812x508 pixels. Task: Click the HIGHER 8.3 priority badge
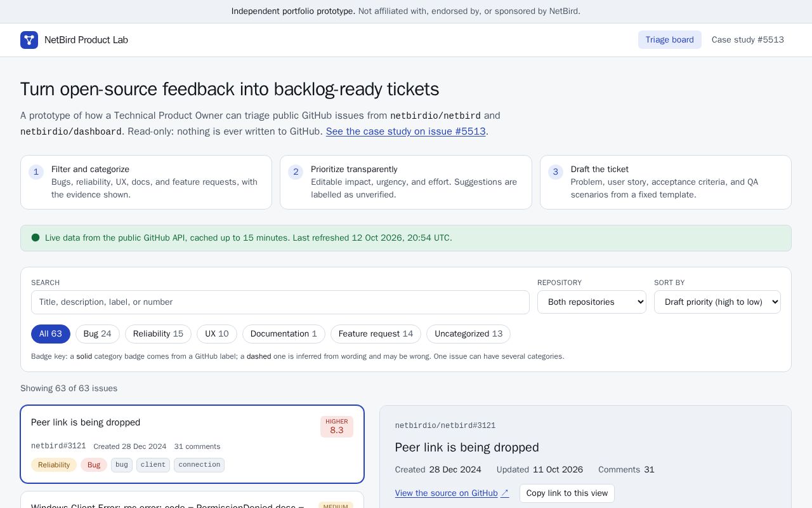click(336, 427)
